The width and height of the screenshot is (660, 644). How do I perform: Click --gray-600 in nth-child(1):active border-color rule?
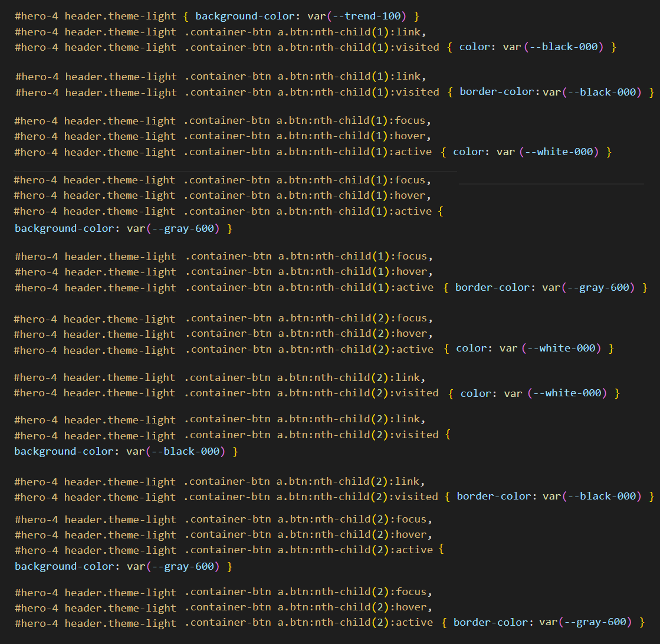coord(596,288)
